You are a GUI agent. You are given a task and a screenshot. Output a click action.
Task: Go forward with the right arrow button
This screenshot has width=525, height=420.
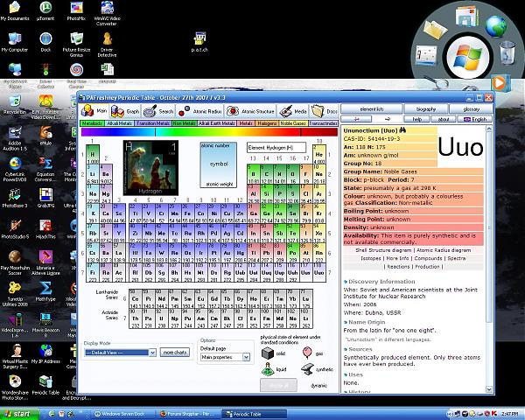click(x=388, y=119)
